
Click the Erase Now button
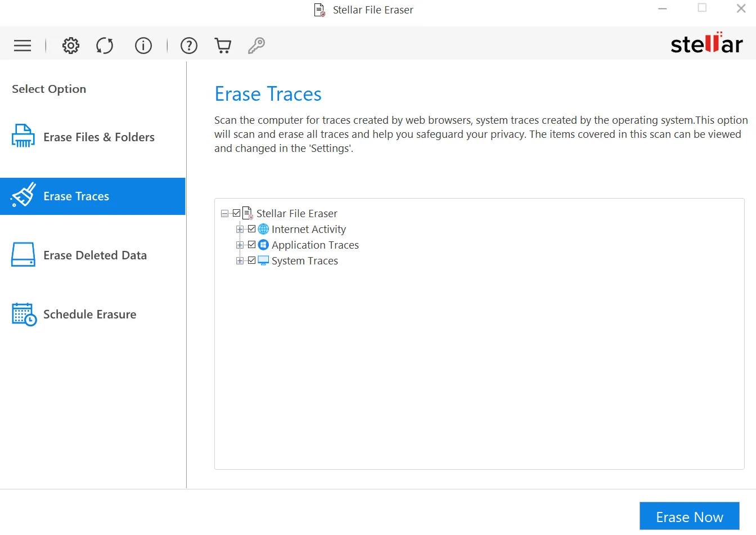coord(690,516)
